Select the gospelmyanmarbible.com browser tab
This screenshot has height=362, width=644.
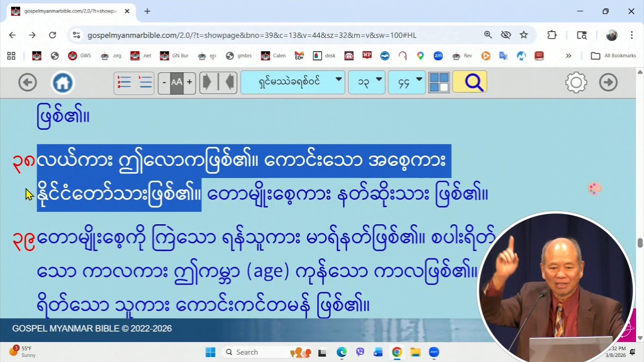point(71,12)
